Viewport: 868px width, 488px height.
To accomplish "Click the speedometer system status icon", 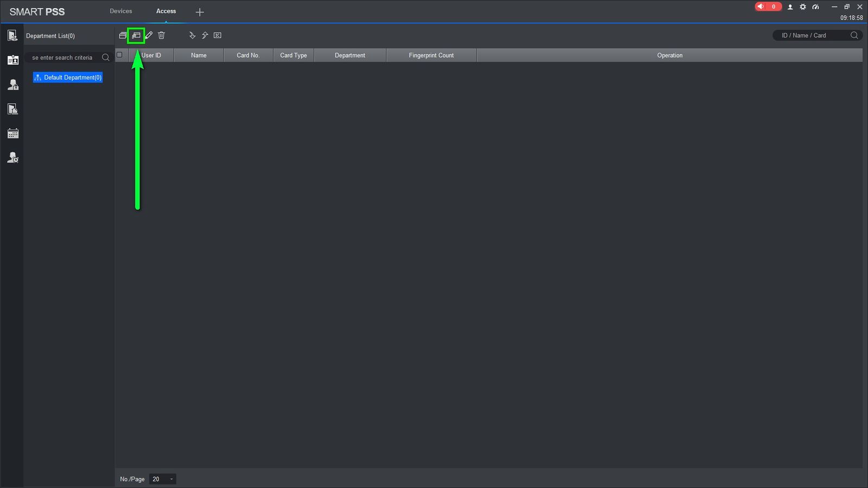I will (x=815, y=7).
